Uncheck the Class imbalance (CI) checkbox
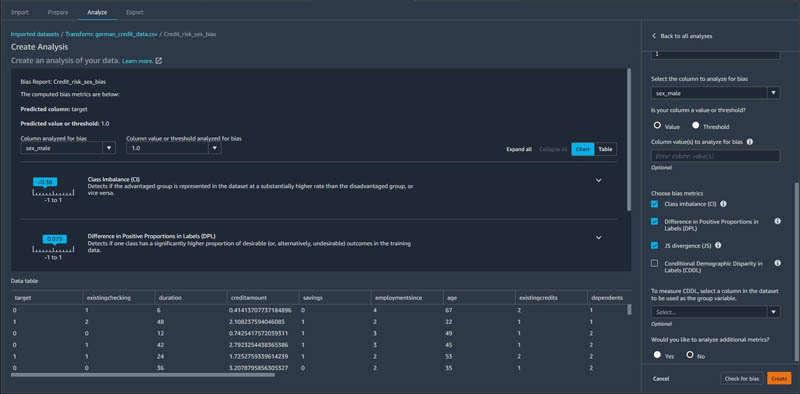 coord(655,204)
